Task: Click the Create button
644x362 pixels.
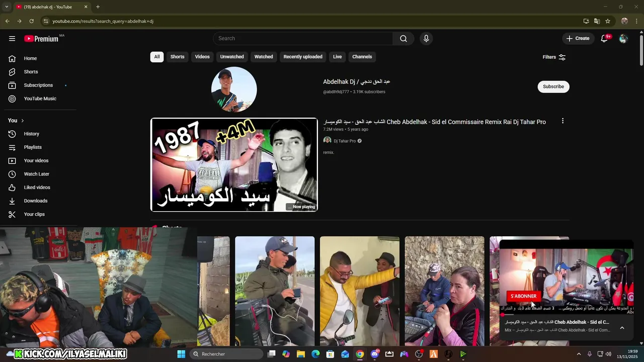Action: 578,39
